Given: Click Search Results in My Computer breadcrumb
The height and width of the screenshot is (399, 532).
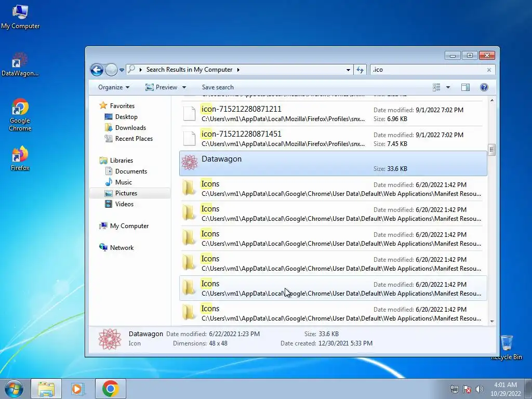Looking at the screenshot, I should (x=189, y=70).
